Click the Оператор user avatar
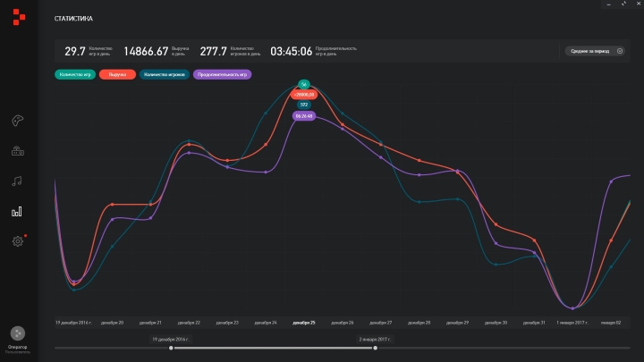The image size is (644, 362). [17, 333]
